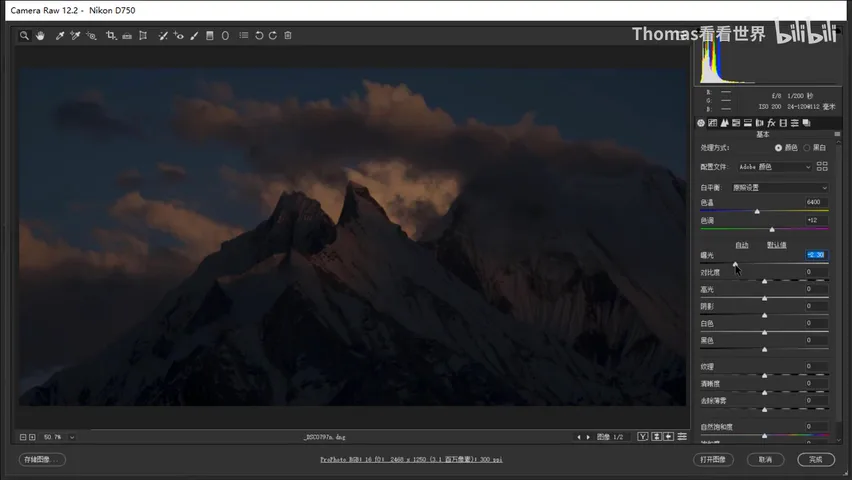Select the Crop tool
This screenshot has width=852, height=480.
tap(111, 35)
